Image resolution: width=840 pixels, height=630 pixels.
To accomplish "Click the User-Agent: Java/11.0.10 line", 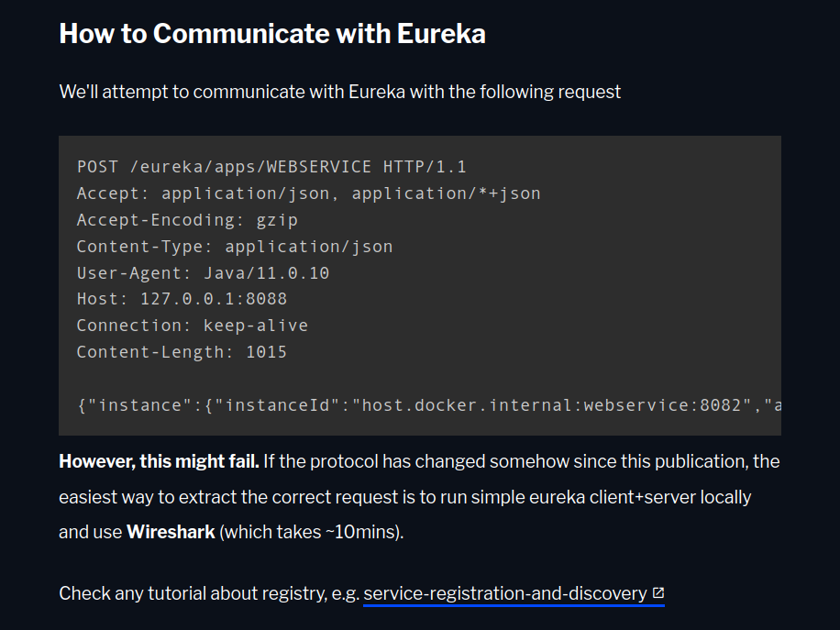I will point(203,273).
